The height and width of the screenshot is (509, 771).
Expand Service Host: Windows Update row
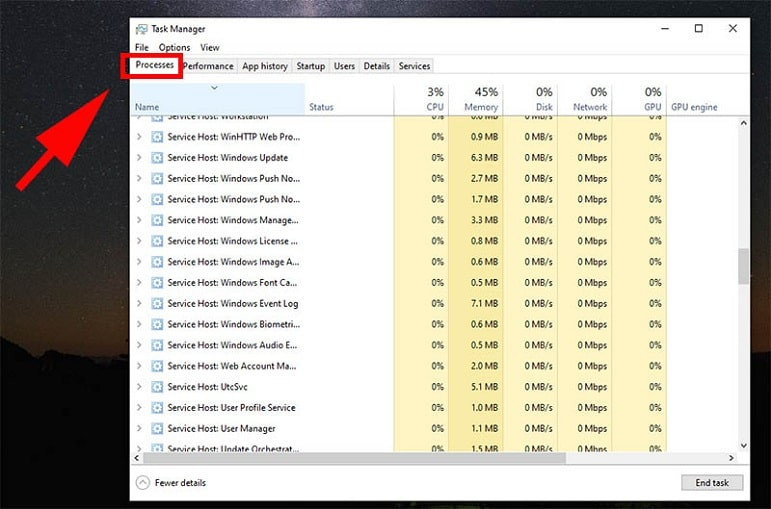point(139,157)
